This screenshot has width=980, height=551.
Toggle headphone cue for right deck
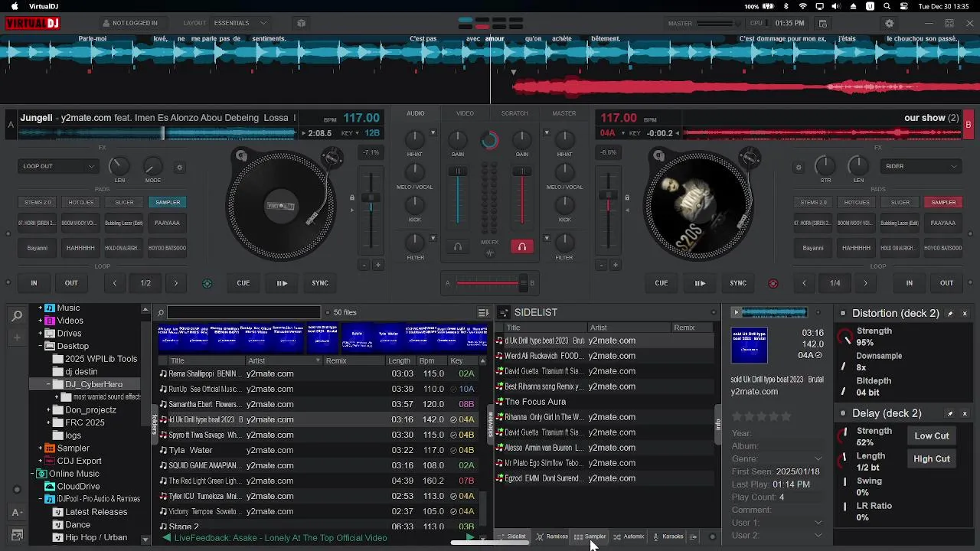pos(522,246)
